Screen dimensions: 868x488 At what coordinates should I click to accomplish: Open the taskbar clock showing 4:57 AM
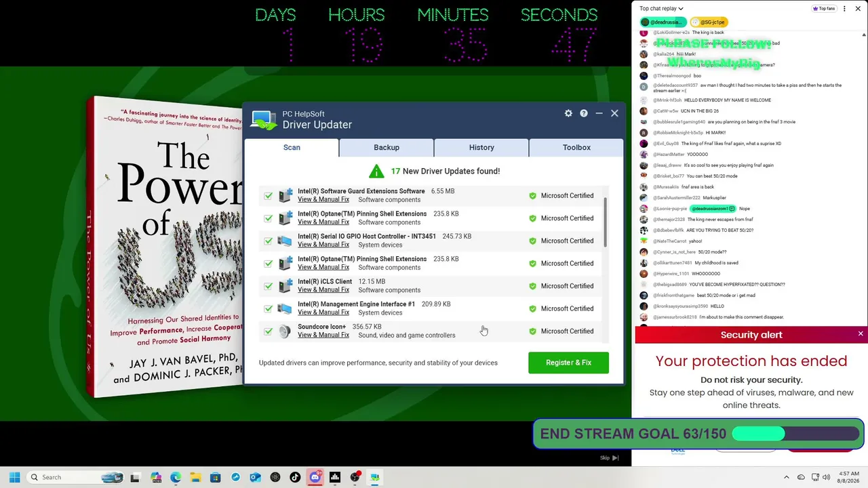[x=849, y=477]
